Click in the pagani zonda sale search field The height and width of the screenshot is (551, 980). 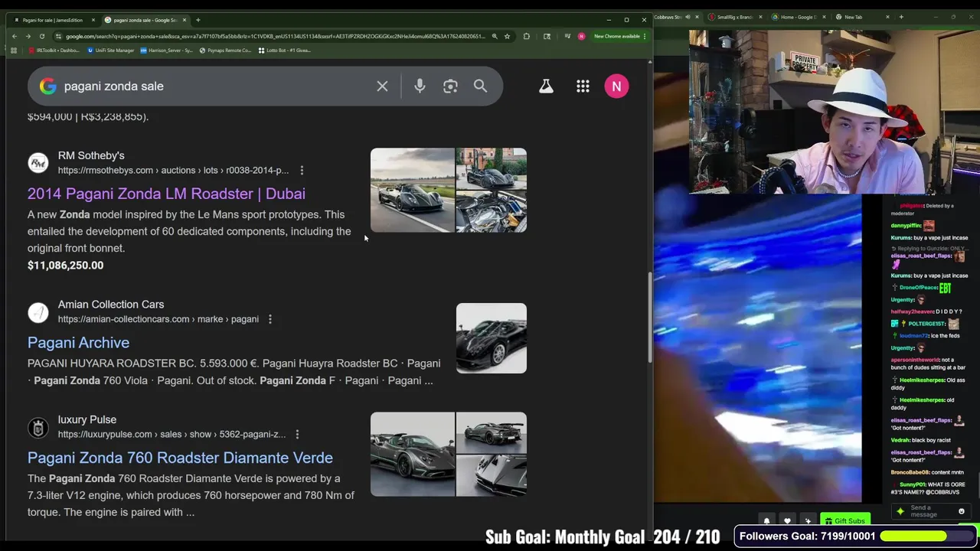(x=214, y=86)
